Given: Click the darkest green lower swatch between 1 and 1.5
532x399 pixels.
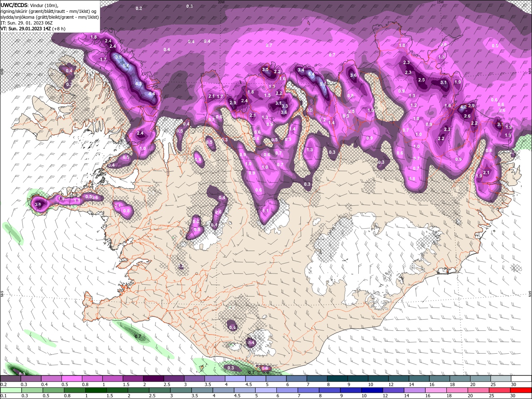Looking at the screenshot, I should [96, 390].
